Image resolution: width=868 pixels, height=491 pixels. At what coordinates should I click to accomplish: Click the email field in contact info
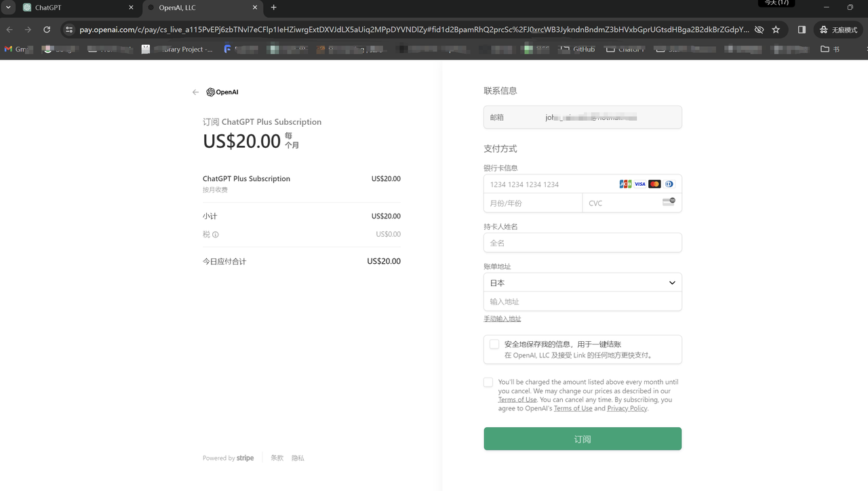tap(583, 117)
